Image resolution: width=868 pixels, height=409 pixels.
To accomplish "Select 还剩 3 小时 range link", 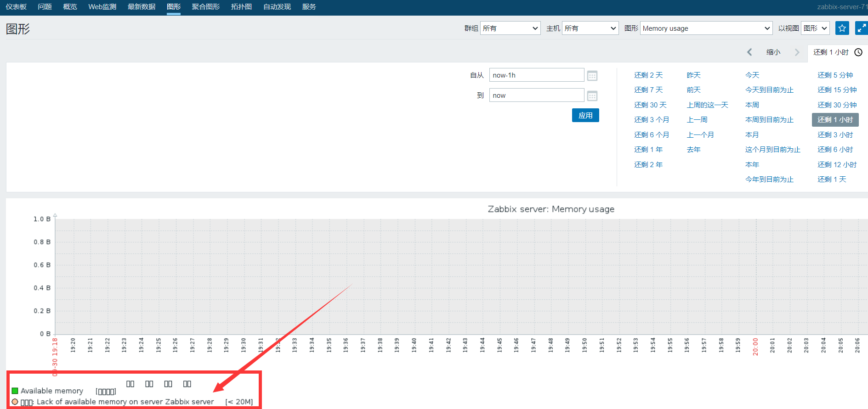I will click(835, 134).
